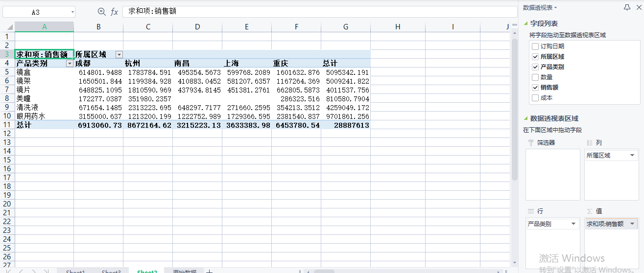Click the total cell 8672164.62
This screenshot has height=273, width=644.
click(x=148, y=125)
